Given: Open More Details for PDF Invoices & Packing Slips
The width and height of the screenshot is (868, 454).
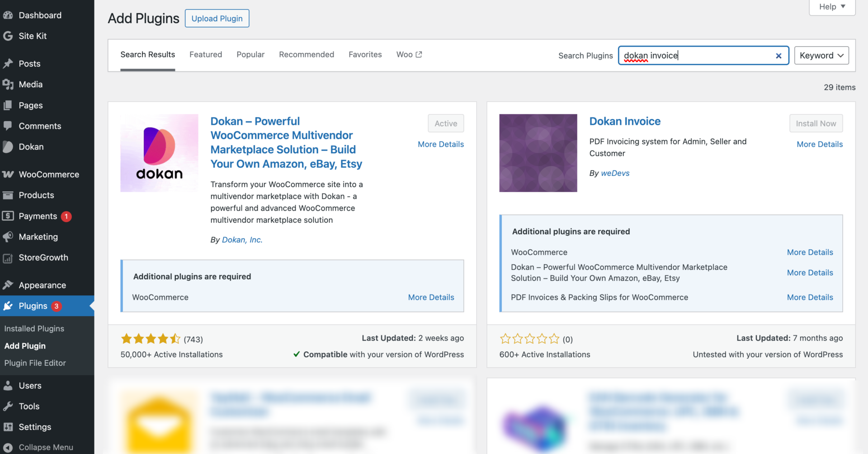Looking at the screenshot, I should point(810,297).
